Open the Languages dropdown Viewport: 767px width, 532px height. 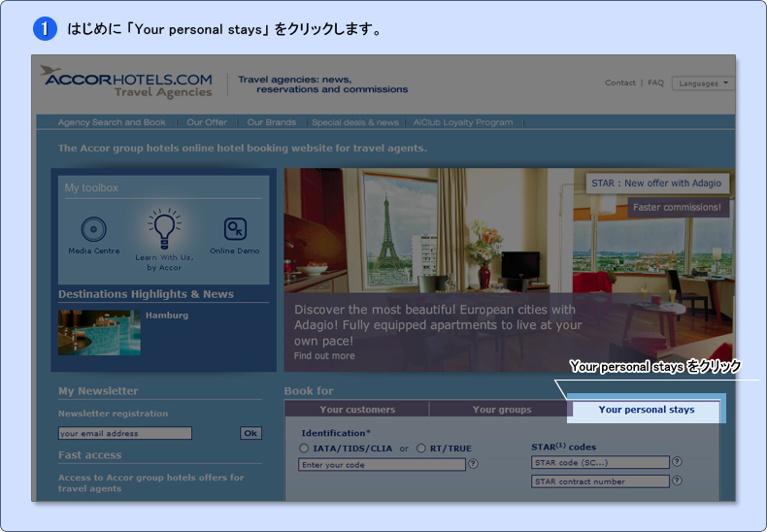[x=703, y=83]
